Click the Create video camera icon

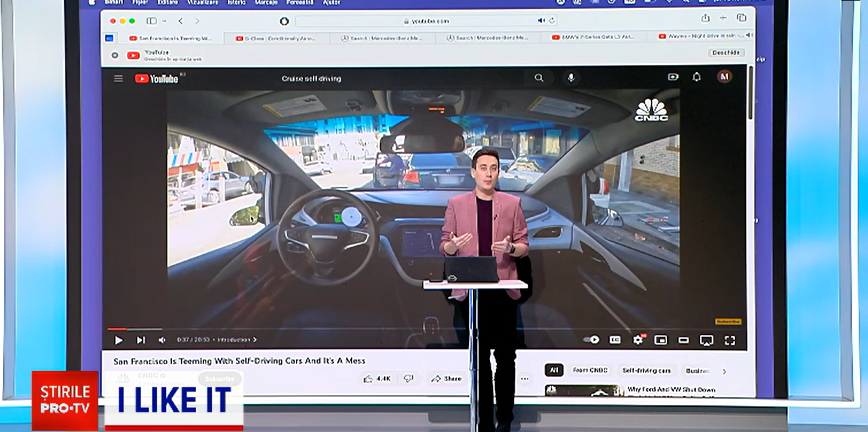tap(673, 77)
